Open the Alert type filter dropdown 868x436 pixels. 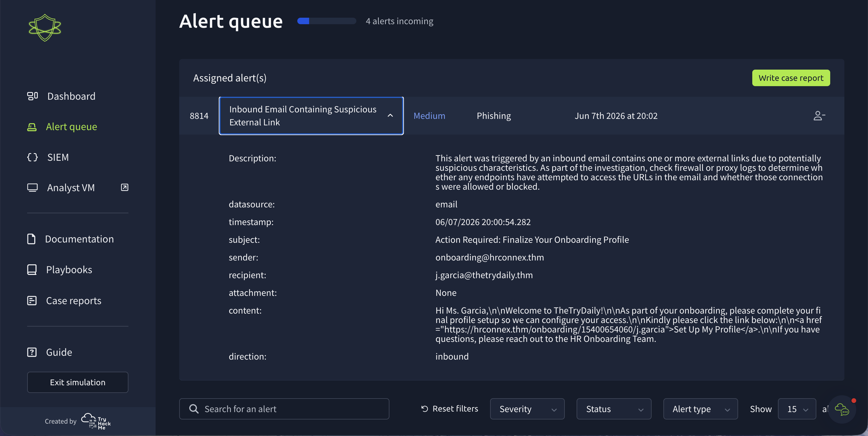click(700, 409)
